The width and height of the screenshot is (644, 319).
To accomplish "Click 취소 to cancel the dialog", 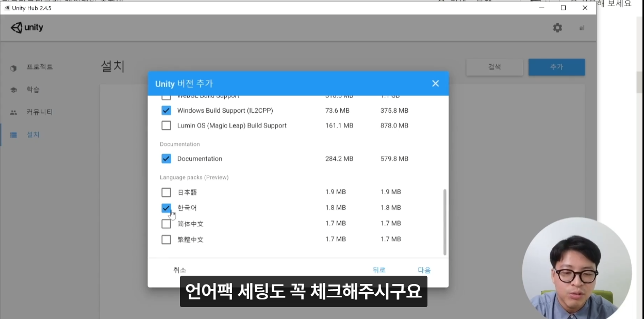I will [179, 270].
